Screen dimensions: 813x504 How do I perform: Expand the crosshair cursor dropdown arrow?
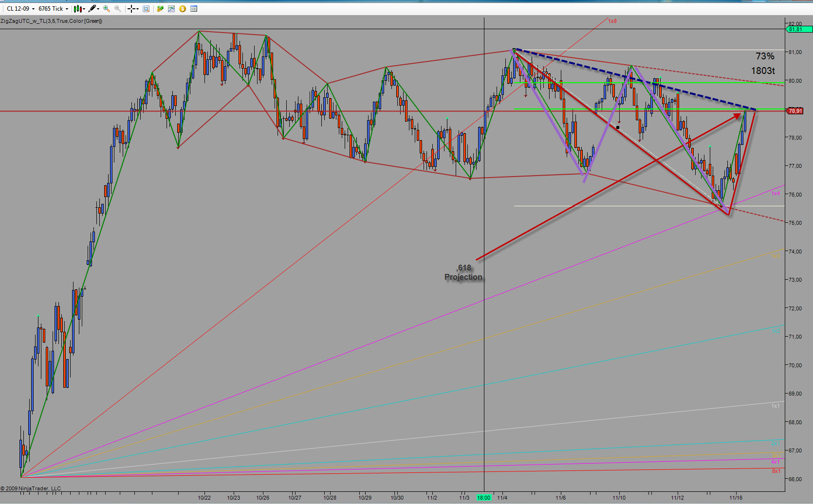click(137, 9)
